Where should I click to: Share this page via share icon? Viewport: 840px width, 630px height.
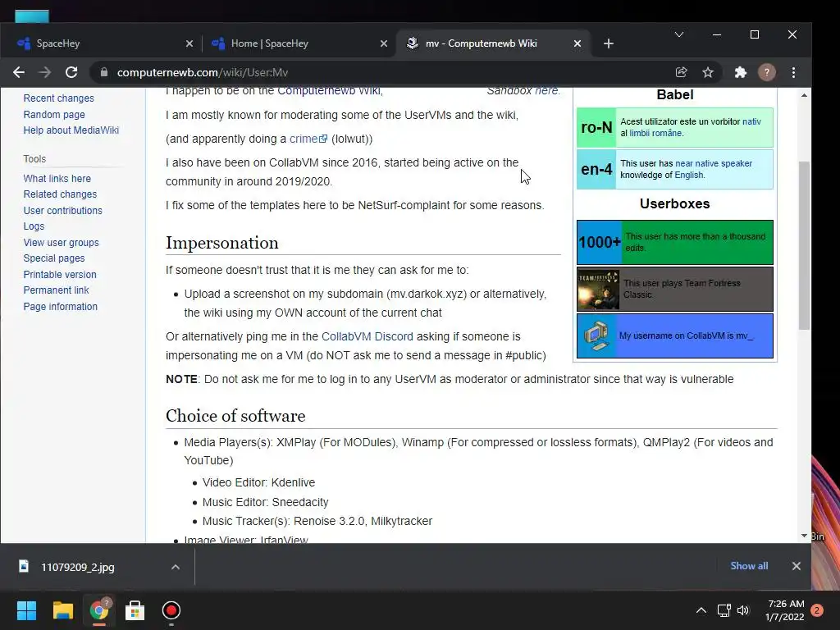[682, 72]
